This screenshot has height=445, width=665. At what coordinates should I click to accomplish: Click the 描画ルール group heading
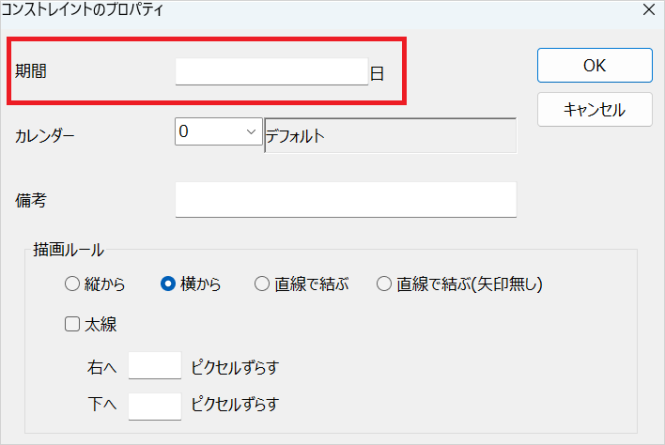70,249
